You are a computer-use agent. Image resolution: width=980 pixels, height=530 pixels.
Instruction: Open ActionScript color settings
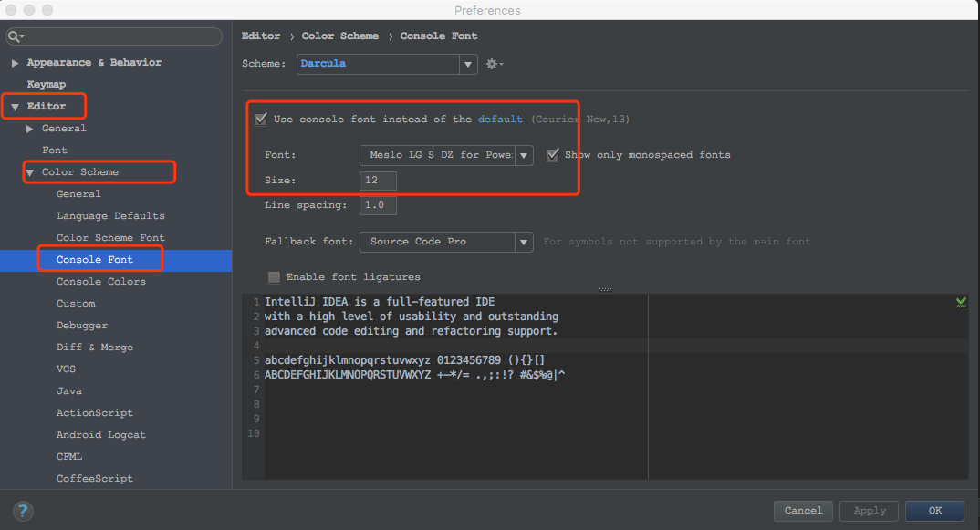(x=95, y=412)
